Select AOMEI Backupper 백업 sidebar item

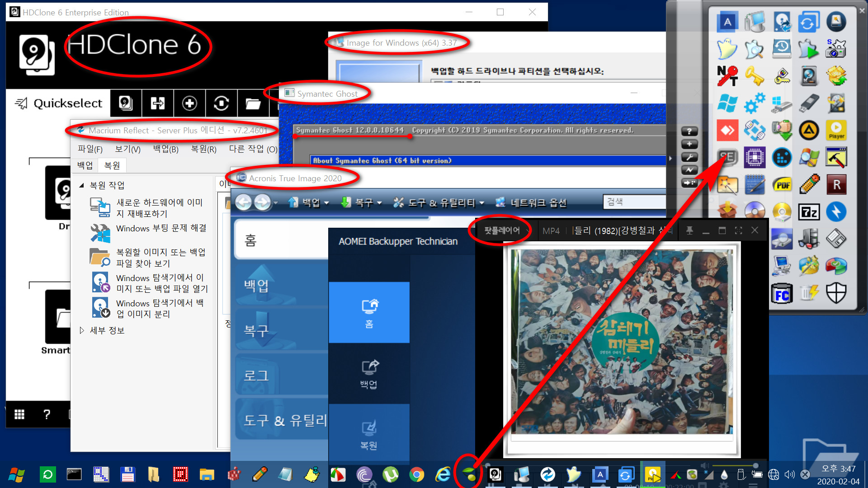tap(369, 373)
